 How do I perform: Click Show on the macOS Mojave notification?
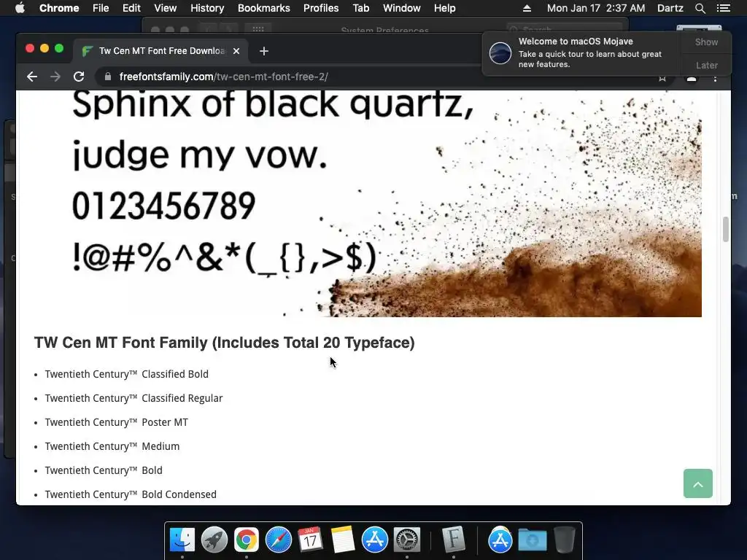click(x=706, y=42)
